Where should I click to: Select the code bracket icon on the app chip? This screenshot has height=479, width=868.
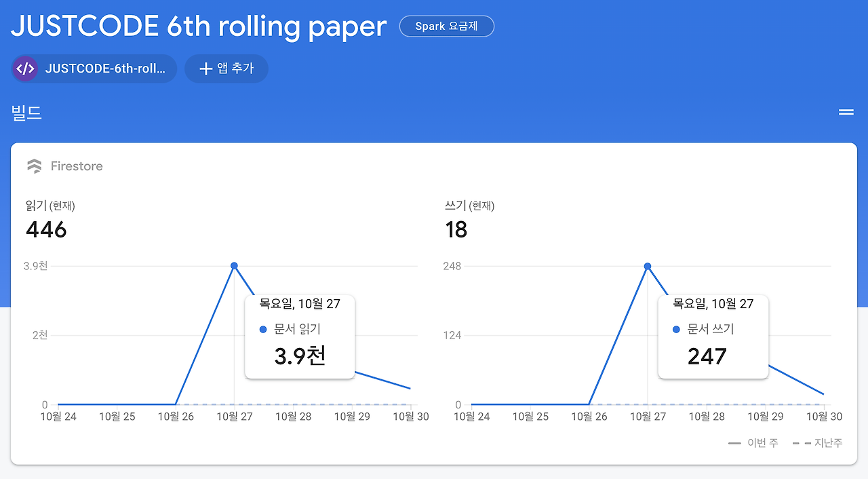point(24,69)
